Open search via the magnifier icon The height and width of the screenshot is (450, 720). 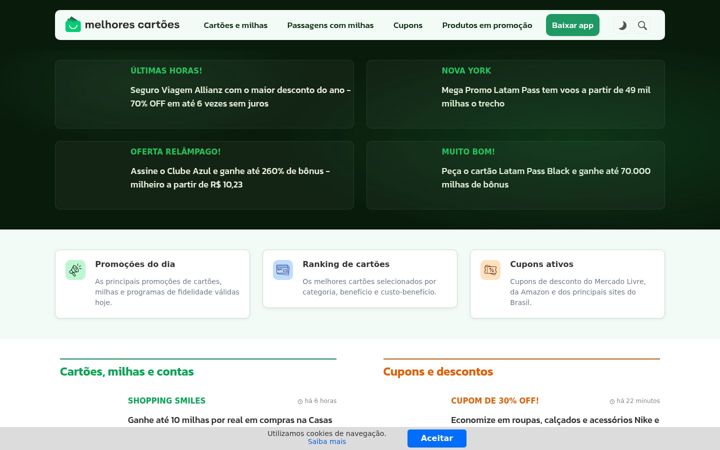[x=642, y=25]
